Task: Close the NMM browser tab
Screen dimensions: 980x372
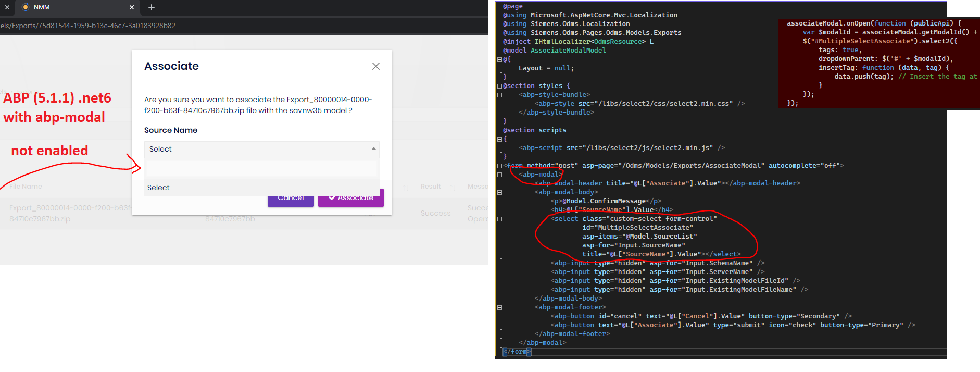Action: pyautogui.click(x=132, y=7)
